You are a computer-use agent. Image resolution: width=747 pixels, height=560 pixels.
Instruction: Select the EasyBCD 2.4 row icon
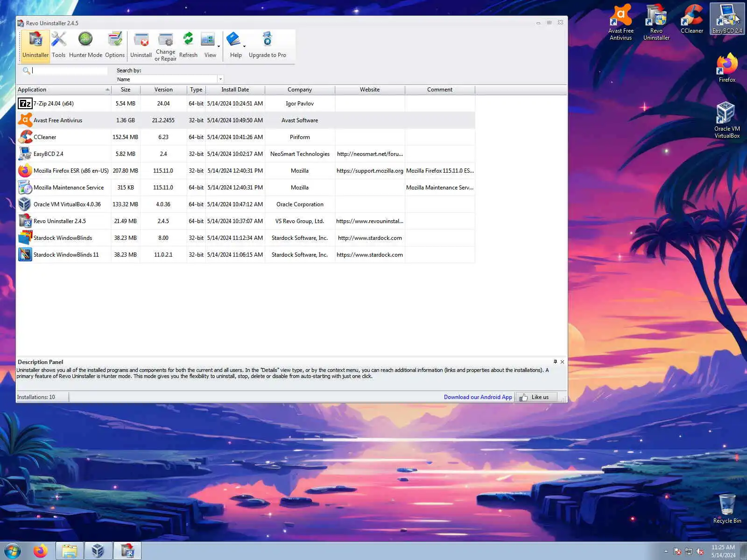[x=25, y=154]
